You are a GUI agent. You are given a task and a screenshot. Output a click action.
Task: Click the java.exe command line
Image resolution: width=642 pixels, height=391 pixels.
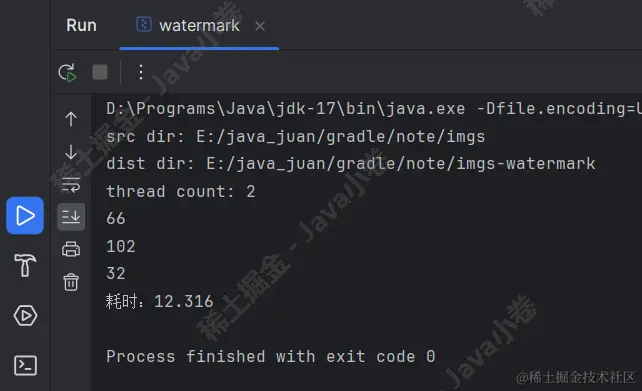click(x=374, y=109)
